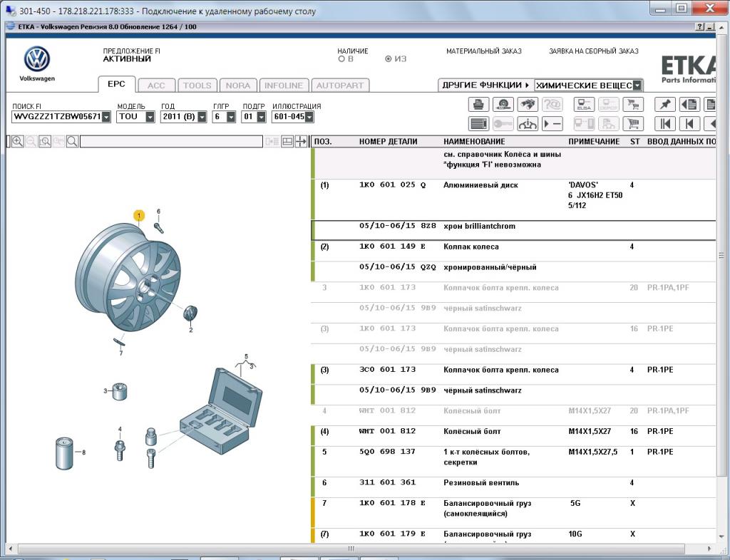Viewport: 730px width, 560px height.
Task: Select part number 1K0 601 179 E
Action: [392, 534]
